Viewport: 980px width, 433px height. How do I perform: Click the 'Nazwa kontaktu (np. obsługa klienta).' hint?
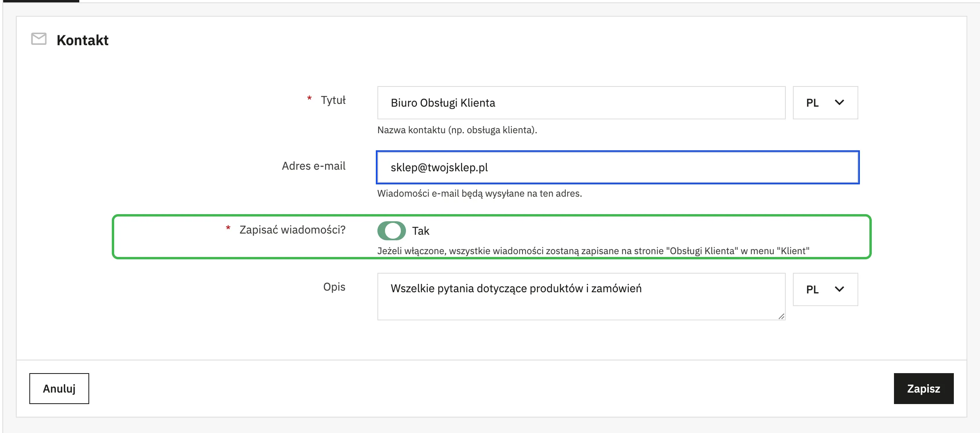click(457, 130)
